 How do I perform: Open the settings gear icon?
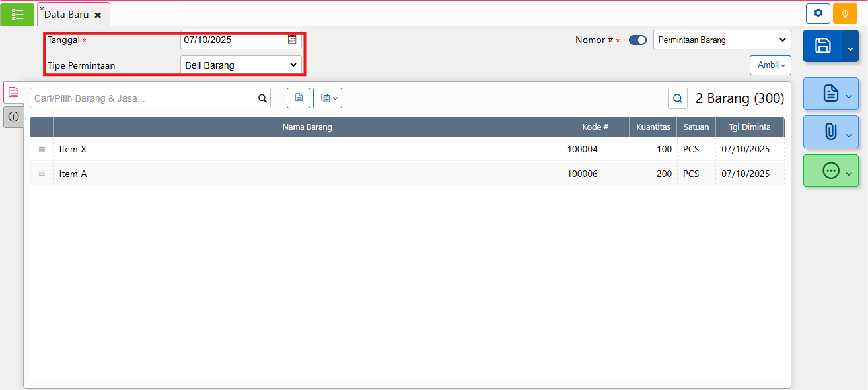[818, 13]
